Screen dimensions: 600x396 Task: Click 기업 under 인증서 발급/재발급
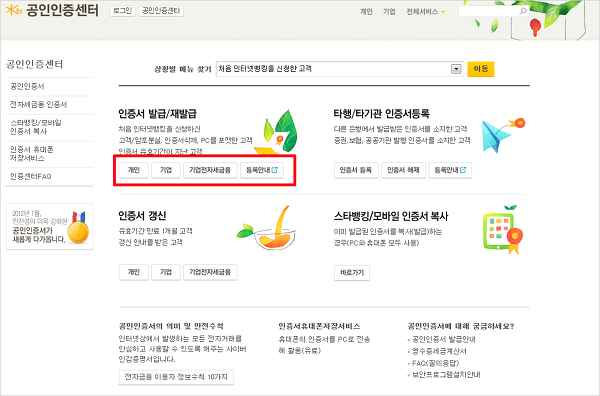click(166, 170)
